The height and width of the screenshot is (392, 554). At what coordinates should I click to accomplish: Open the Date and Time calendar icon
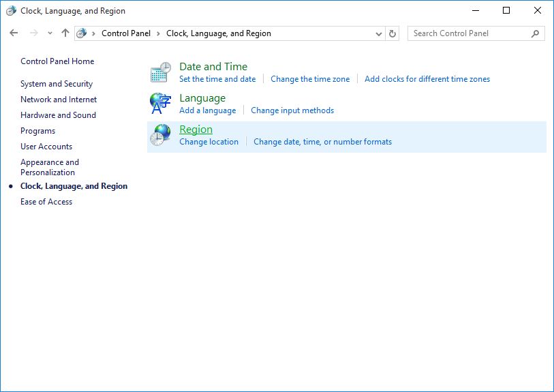tap(161, 72)
